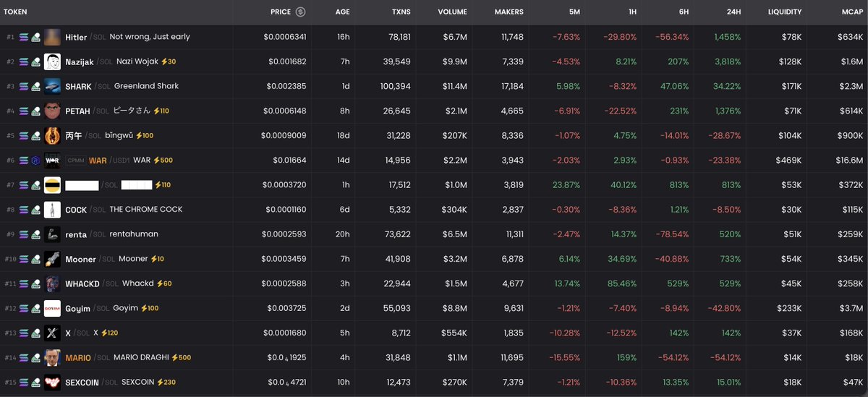Click the boost lightning 110 badge on PETAH

pos(161,111)
